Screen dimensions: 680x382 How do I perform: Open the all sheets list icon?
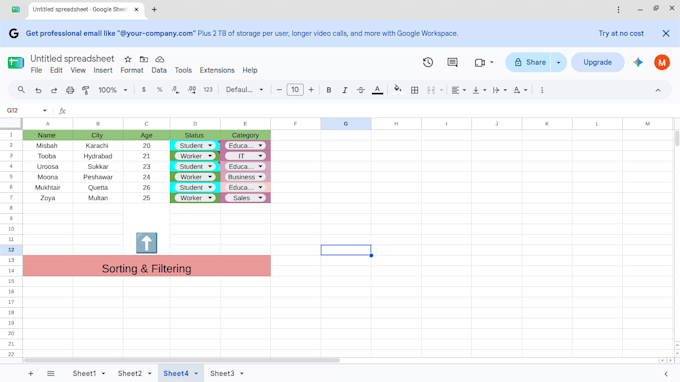[x=51, y=373]
